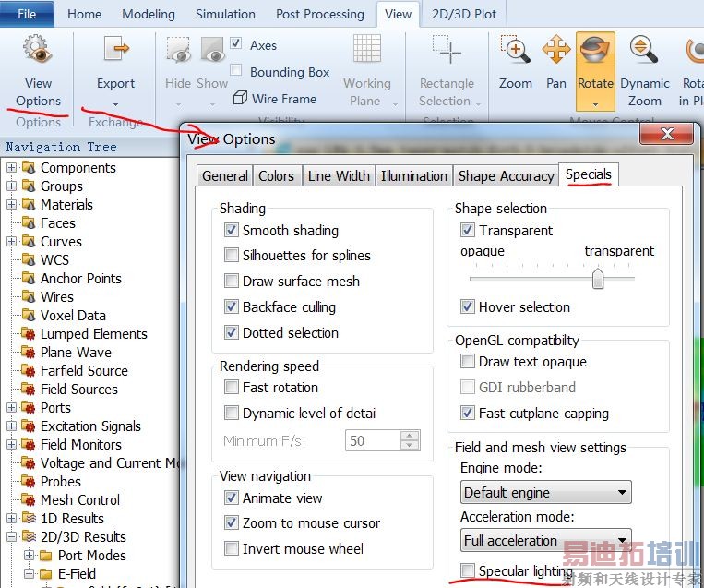Image resolution: width=704 pixels, height=588 pixels.
Task: Toggle Backface culling checkbox
Action: 232,306
